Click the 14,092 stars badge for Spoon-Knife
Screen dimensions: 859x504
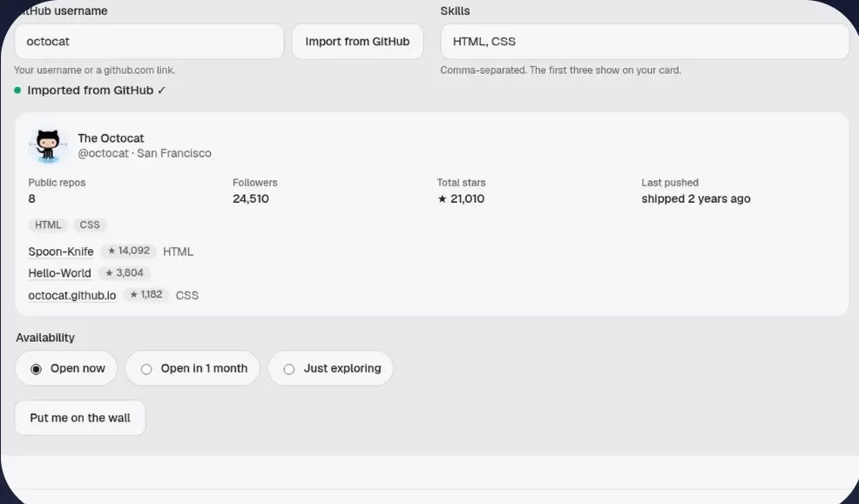pyautogui.click(x=129, y=251)
